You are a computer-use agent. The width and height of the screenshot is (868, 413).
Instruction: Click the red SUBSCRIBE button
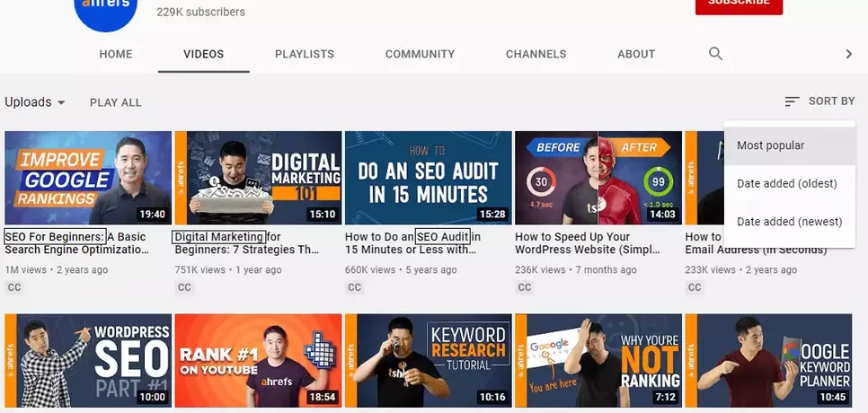click(739, 5)
